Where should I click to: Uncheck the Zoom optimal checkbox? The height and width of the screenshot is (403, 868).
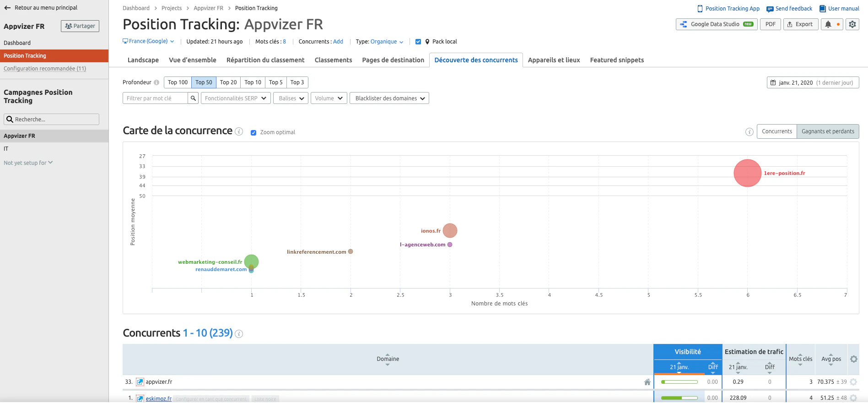pyautogui.click(x=253, y=133)
